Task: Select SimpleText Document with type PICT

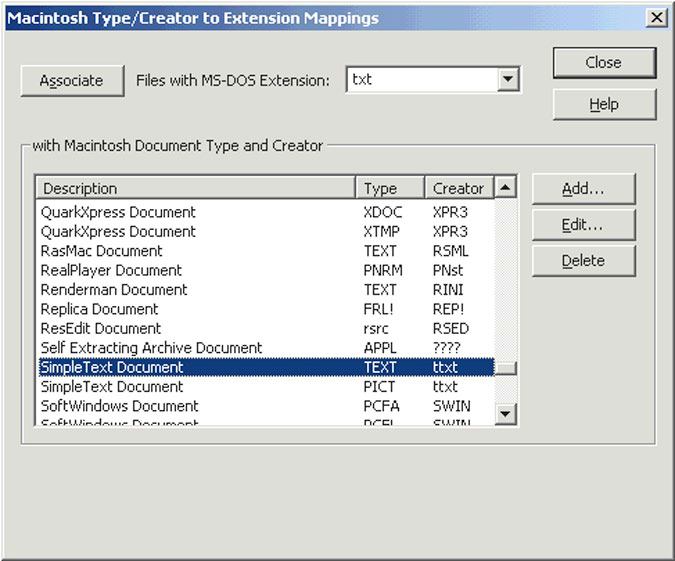Action: coord(266,387)
